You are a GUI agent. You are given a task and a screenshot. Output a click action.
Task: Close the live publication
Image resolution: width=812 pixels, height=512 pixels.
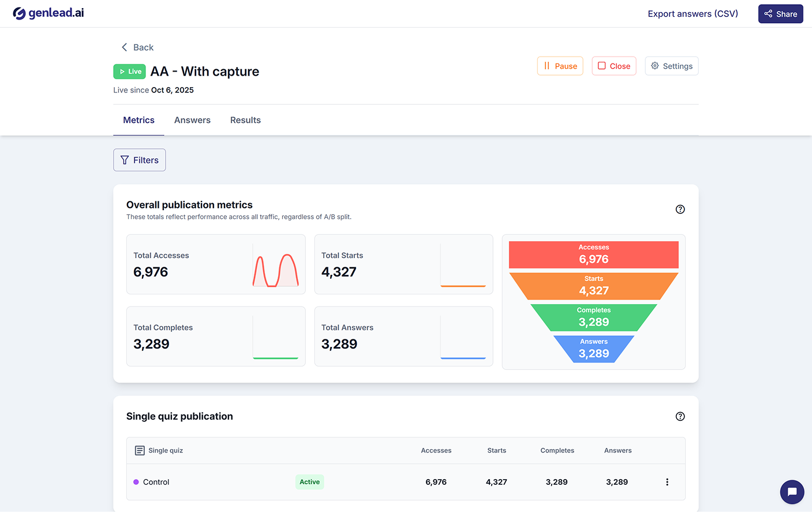(613, 66)
